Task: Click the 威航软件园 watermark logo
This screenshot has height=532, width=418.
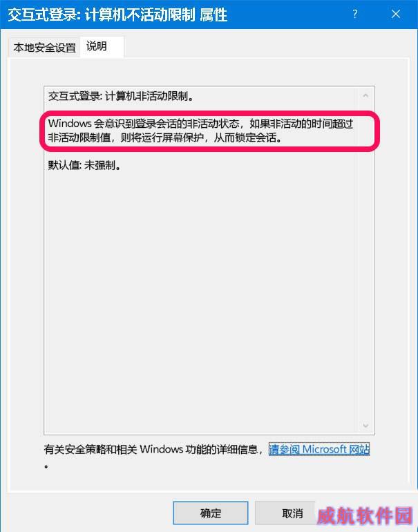Action: point(365,515)
